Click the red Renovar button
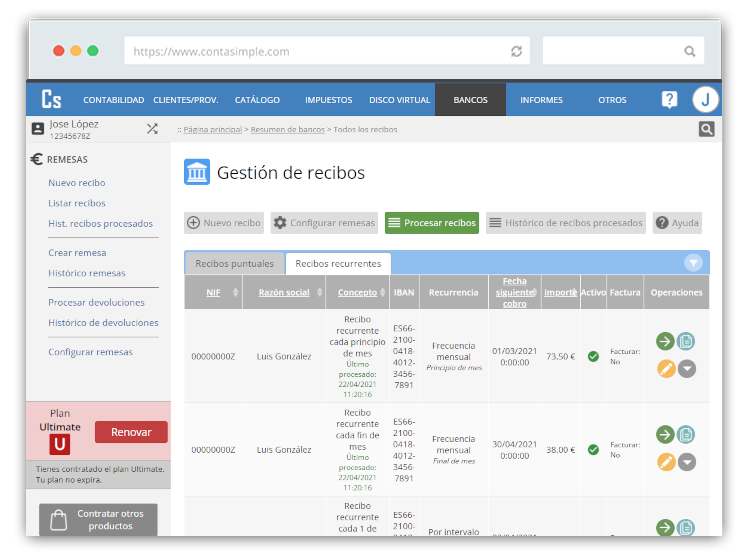The height and width of the screenshot is (552, 750). 131,432
